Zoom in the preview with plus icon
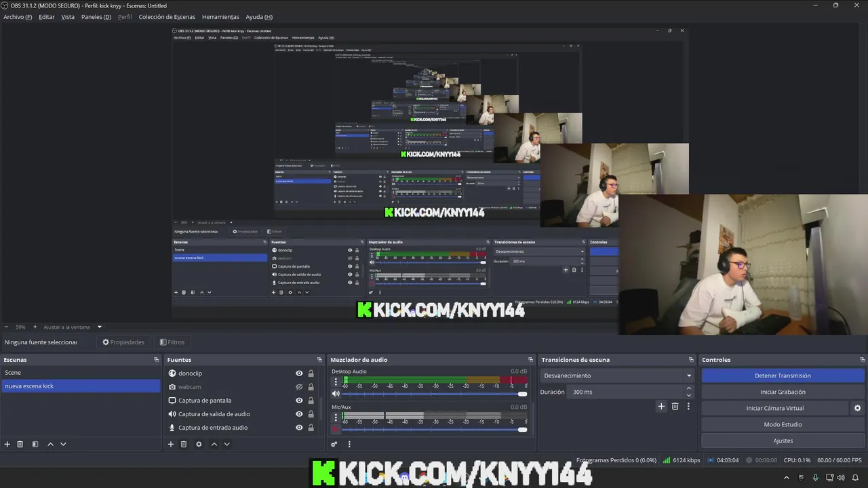Screen dimensions: 868x488 [35, 327]
